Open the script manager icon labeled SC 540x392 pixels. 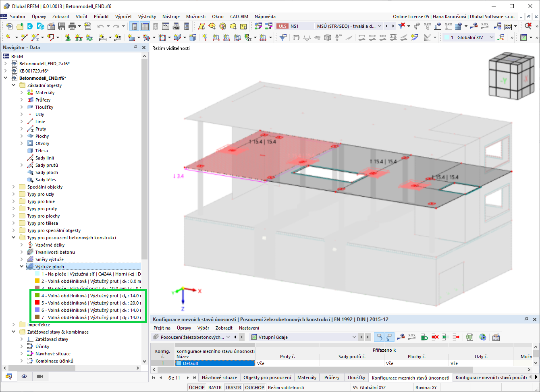[176, 26]
